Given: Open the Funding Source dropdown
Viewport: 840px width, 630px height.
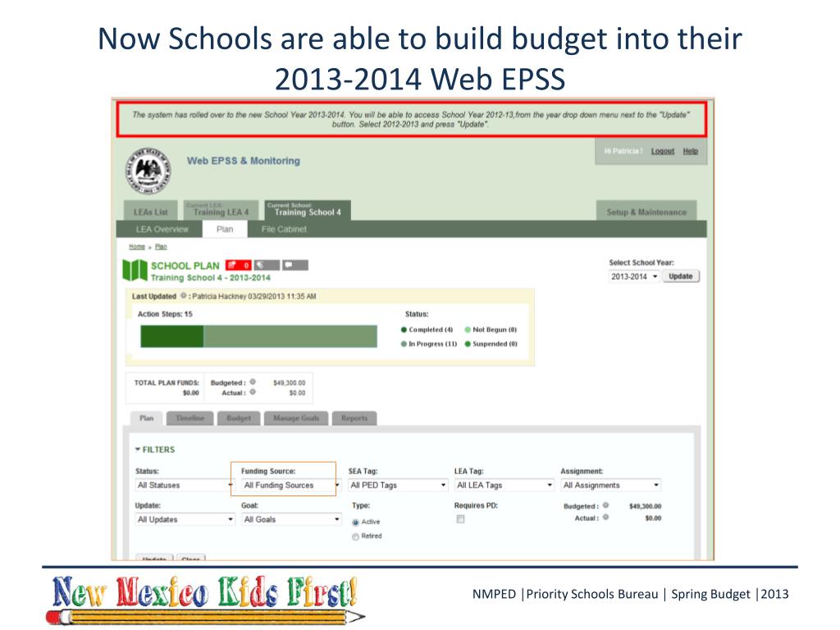Looking at the screenshot, I should point(291,486).
